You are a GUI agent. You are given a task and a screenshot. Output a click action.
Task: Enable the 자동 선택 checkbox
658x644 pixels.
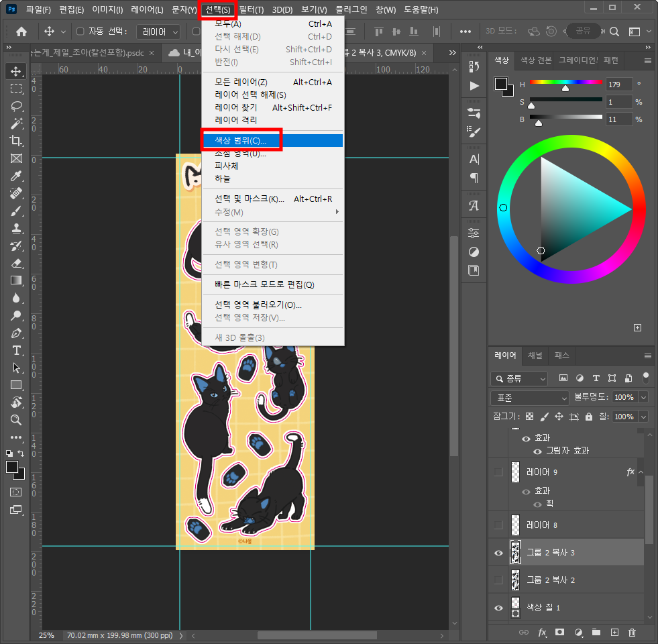tap(80, 32)
